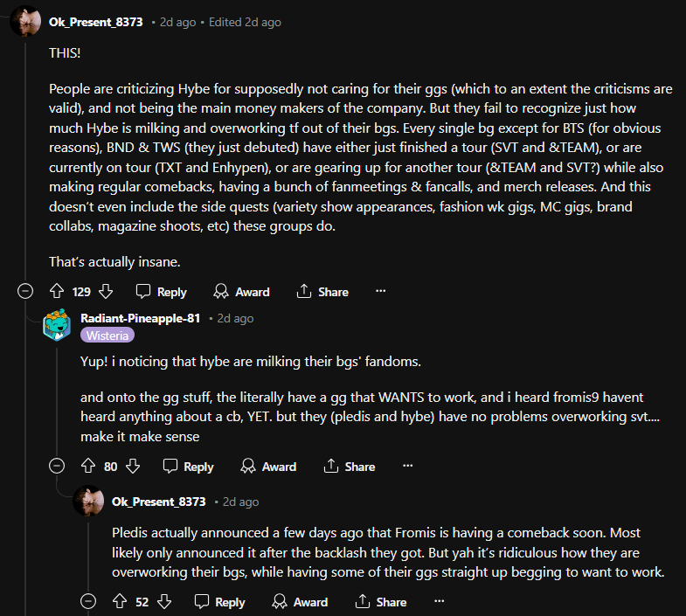Collapse Radiant-Pineapple-81's comment thread
The image size is (686, 616).
[x=58, y=467]
